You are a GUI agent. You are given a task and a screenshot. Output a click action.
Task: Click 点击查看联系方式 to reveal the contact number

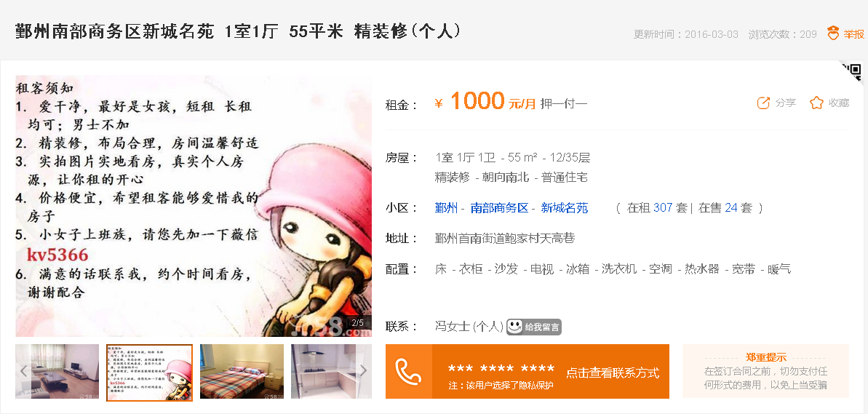coord(612,373)
